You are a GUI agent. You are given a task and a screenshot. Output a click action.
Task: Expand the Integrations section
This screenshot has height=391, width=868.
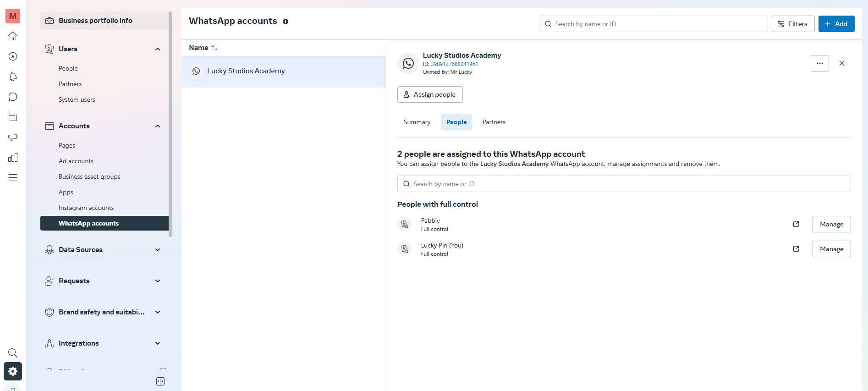[158, 343]
